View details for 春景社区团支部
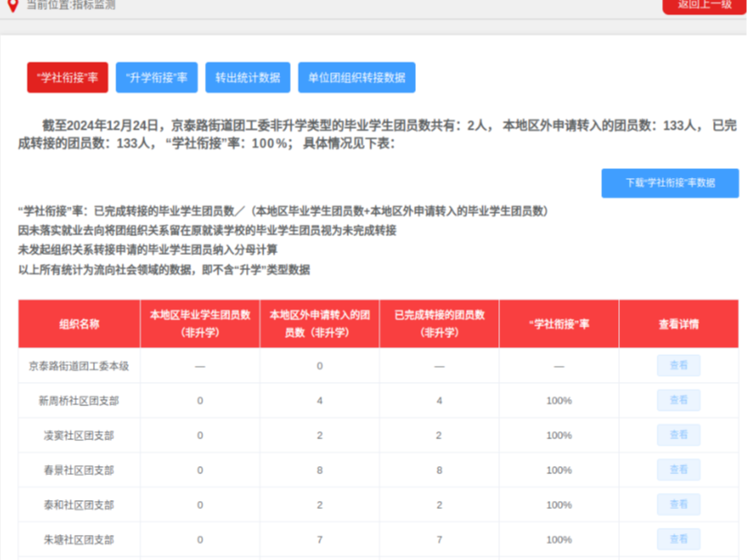 click(678, 470)
